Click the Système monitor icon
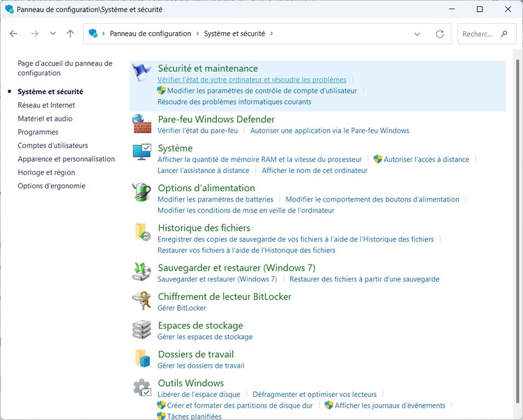This screenshot has width=523, height=420. click(142, 153)
